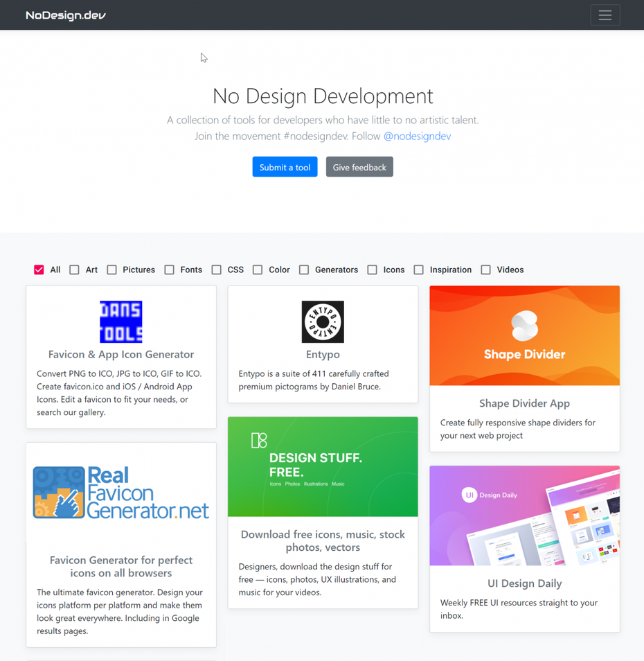
Task: Click the Shape Divider banner image
Action: pyautogui.click(x=524, y=335)
